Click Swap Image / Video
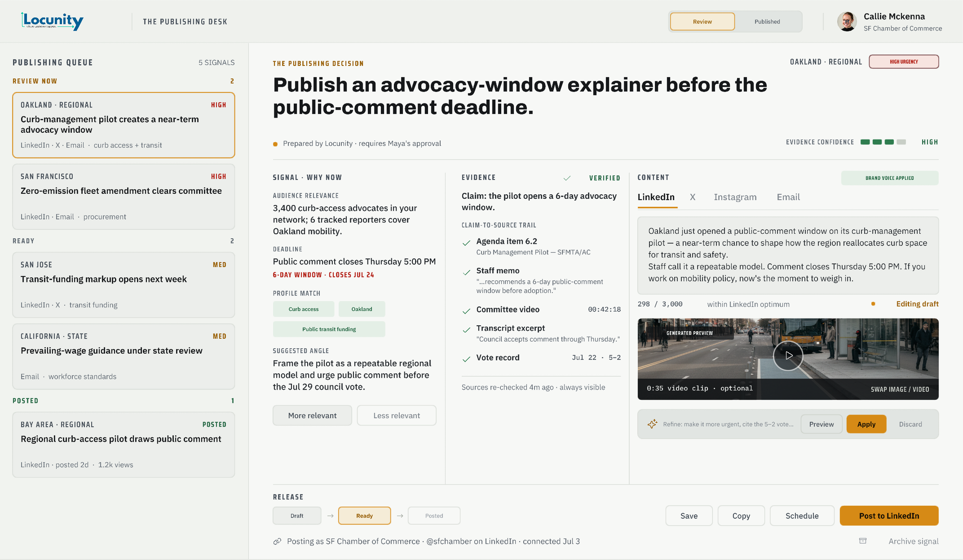The image size is (963, 560). coord(900,389)
